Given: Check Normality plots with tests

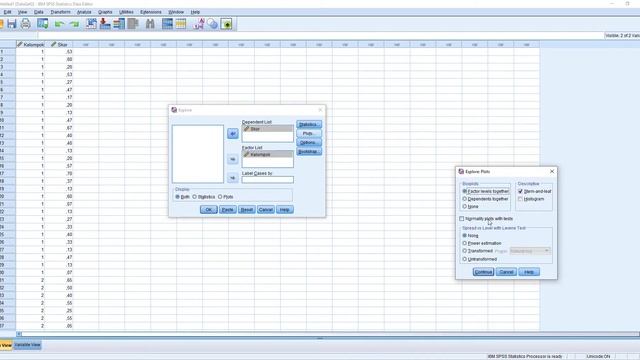Looking at the screenshot, I should [x=462, y=219].
